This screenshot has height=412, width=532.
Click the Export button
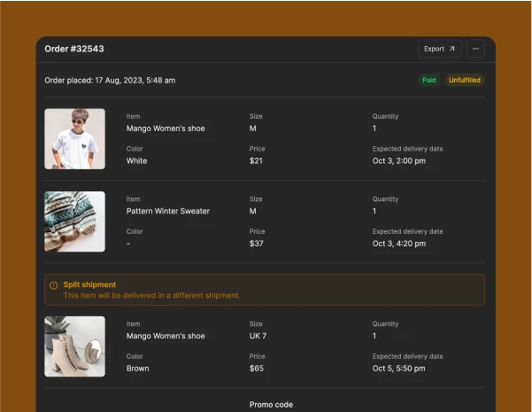[x=439, y=49]
